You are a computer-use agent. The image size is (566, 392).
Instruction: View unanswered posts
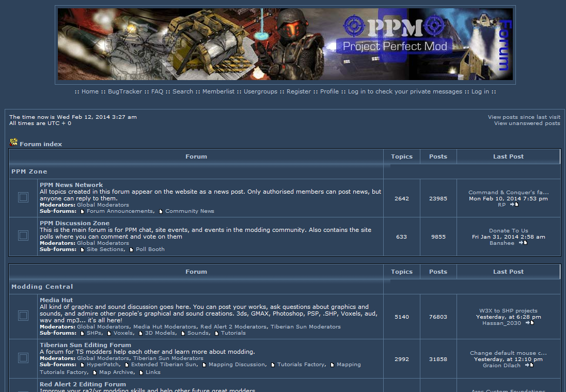click(x=527, y=123)
